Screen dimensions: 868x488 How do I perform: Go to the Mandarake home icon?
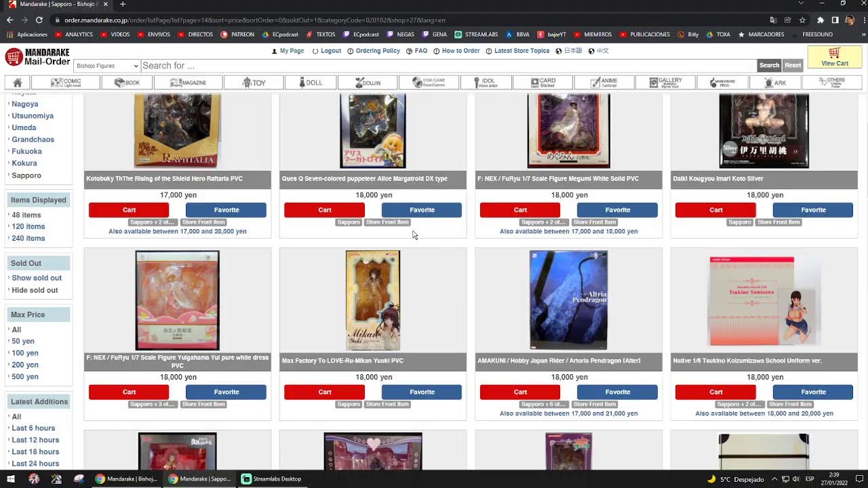pos(18,83)
